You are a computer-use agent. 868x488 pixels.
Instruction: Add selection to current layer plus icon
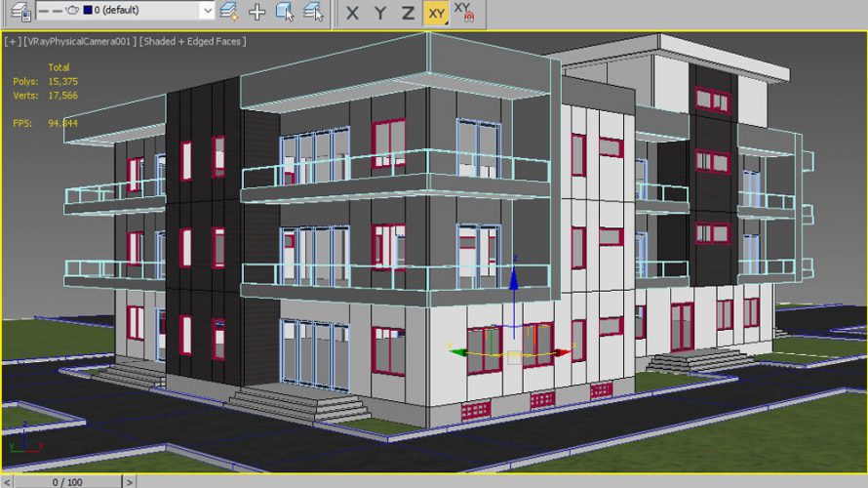[256, 12]
